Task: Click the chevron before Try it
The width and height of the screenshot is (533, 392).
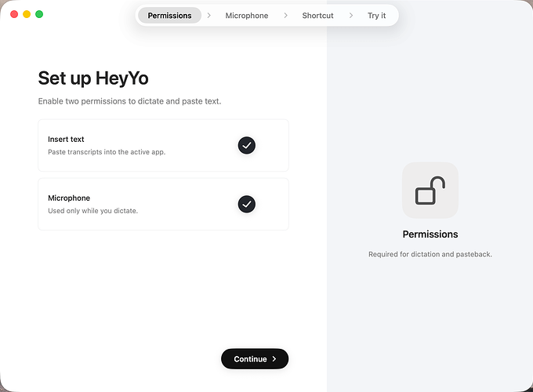Action: (351, 16)
